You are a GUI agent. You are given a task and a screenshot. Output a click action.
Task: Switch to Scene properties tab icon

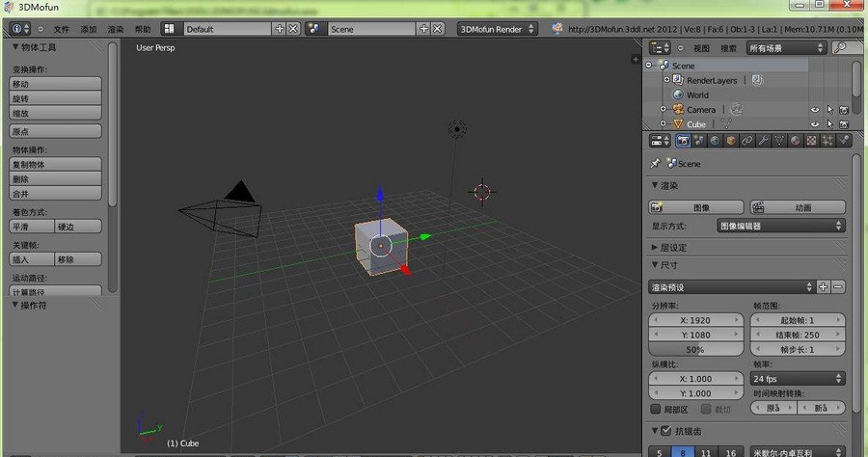[699, 141]
